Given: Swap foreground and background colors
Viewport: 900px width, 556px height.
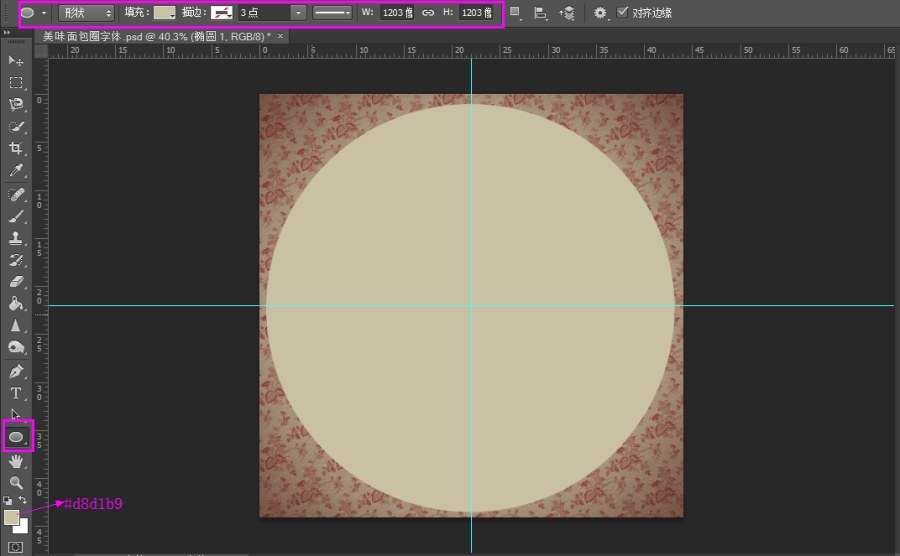Looking at the screenshot, I should [x=22, y=500].
